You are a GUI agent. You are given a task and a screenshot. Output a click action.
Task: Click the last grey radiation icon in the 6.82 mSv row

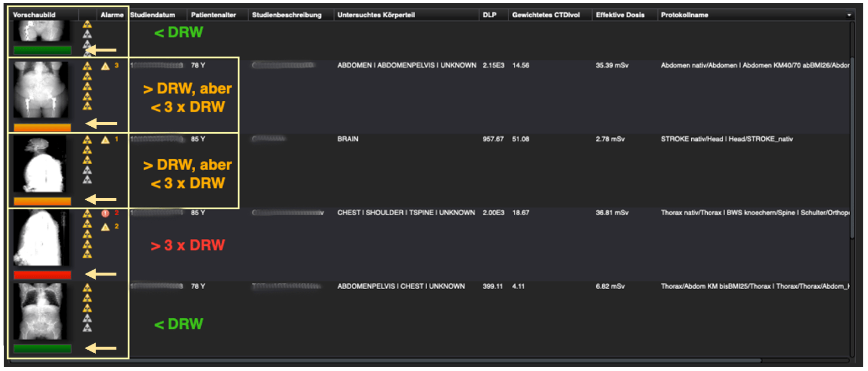87,328
